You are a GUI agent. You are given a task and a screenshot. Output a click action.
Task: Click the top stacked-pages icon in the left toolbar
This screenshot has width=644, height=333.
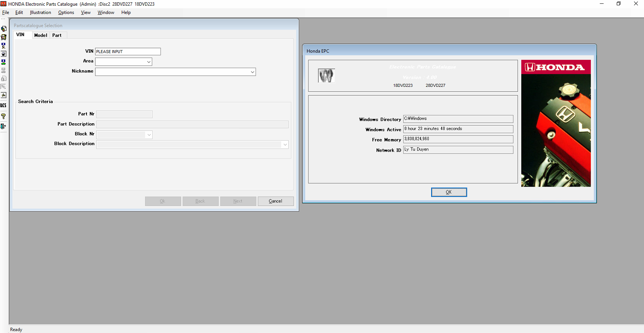click(x=4, y=29)
